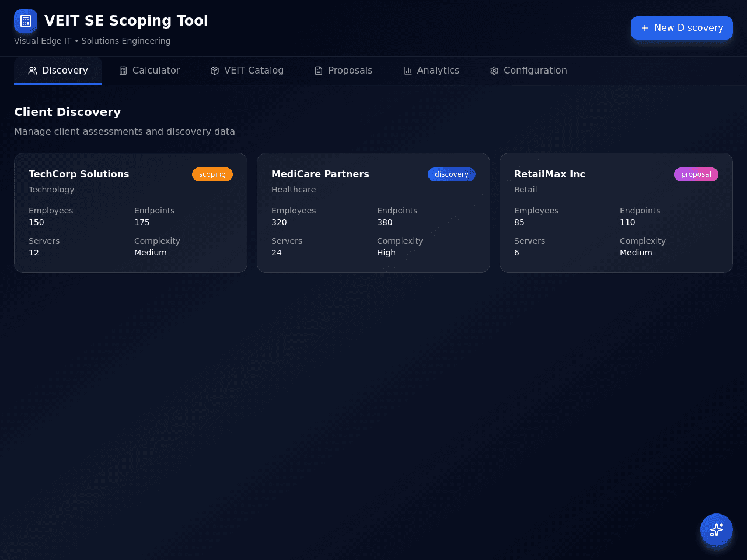Screen dimensions: 747x560
Task: Switch to the Discovery tab
Action: pyautogui.click(x=58, y=71)
